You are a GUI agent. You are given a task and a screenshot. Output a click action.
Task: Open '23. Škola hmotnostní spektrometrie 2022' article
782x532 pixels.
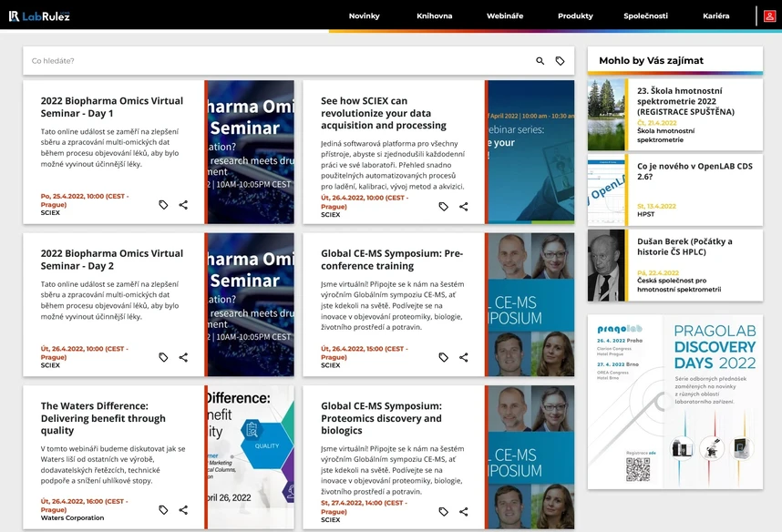click(x=685, y=101)
